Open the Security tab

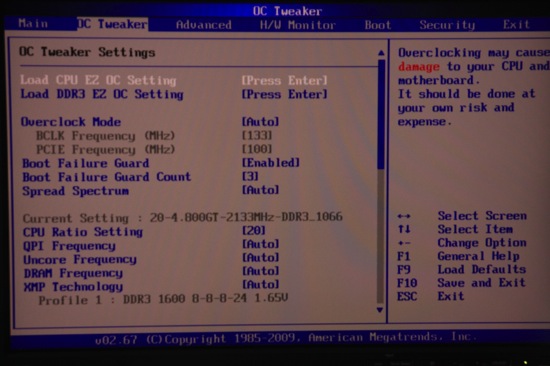447,25
